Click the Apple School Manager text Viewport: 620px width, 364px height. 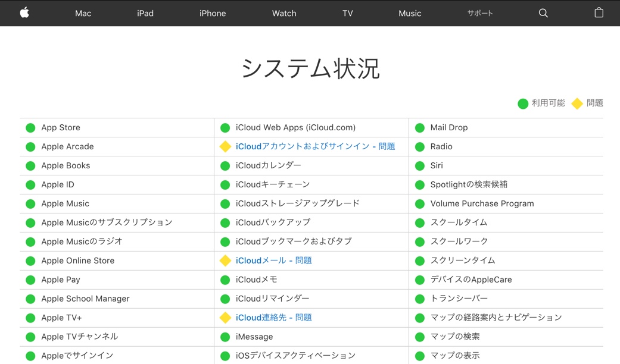click(85, 299)
